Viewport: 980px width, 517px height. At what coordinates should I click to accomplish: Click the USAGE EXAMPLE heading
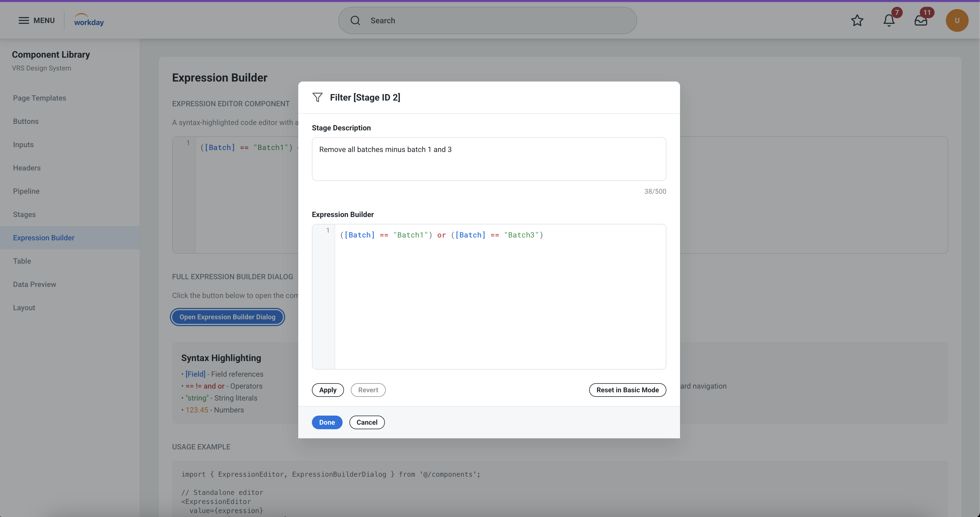pos(201,447)
